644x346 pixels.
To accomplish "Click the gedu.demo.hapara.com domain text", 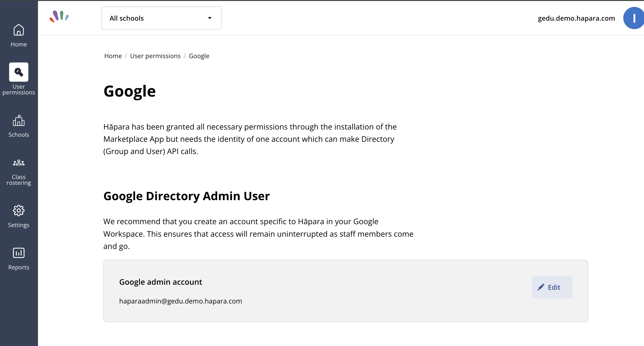I will click(576, 18).
